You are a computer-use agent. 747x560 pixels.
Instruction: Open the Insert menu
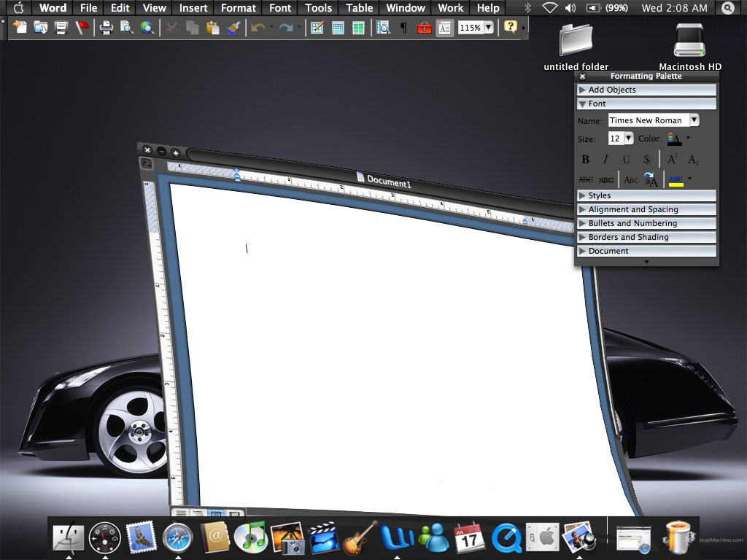193,7
